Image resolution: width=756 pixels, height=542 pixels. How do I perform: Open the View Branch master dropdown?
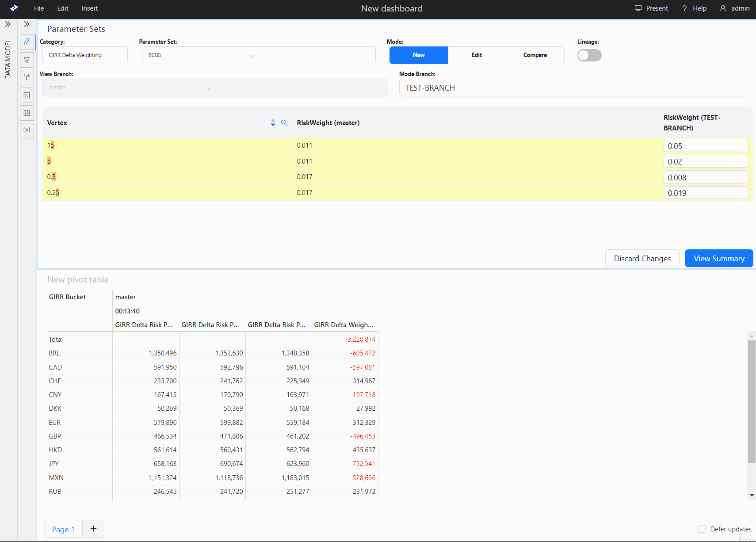click(x=215, y=88)
